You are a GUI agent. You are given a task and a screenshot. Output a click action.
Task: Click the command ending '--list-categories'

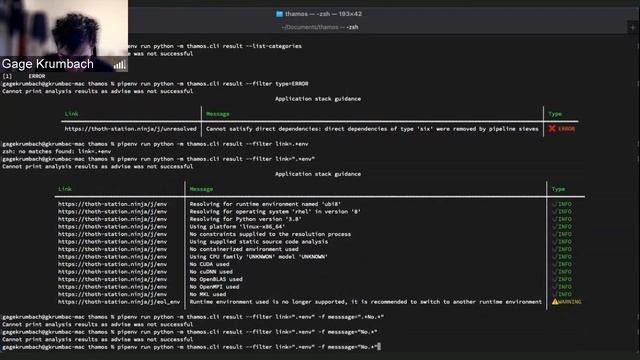pyautogui.click(x=215, y=46)
